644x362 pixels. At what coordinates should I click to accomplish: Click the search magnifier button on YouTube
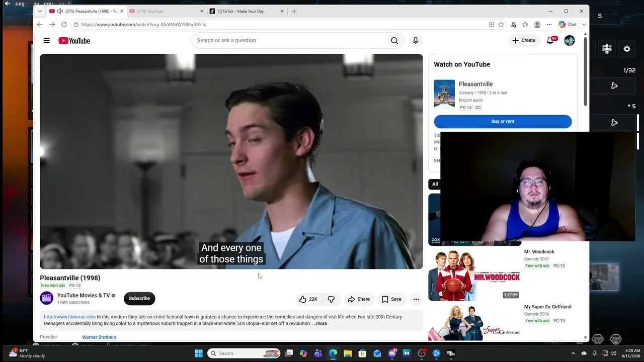click(394, 41)
